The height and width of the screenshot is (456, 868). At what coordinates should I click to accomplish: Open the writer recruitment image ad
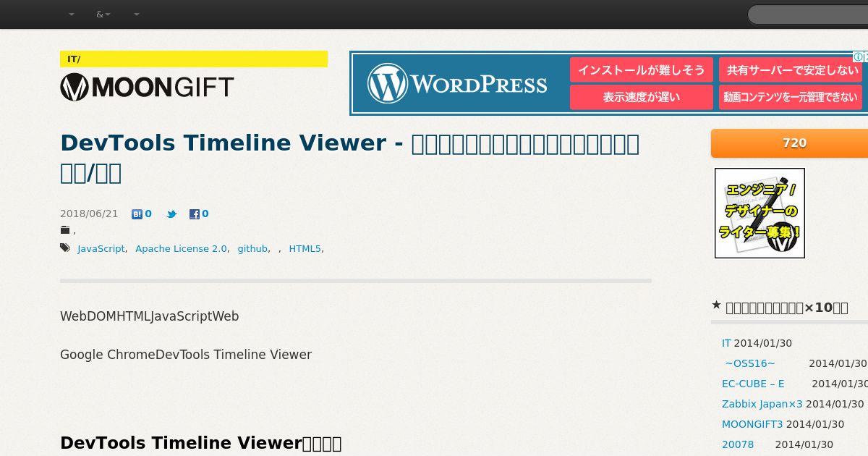click(759, 213)
